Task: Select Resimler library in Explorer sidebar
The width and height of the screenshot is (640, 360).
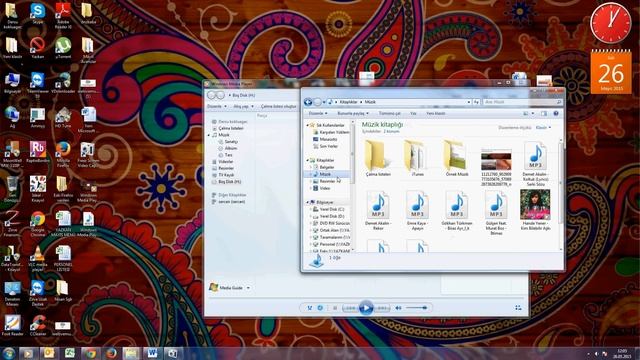Action: [324, 181]
